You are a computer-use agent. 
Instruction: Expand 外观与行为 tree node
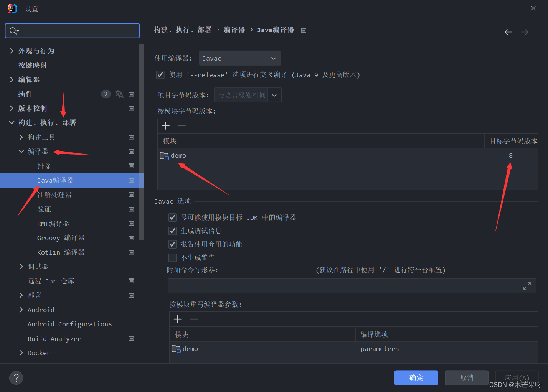[x=12, y=51]
